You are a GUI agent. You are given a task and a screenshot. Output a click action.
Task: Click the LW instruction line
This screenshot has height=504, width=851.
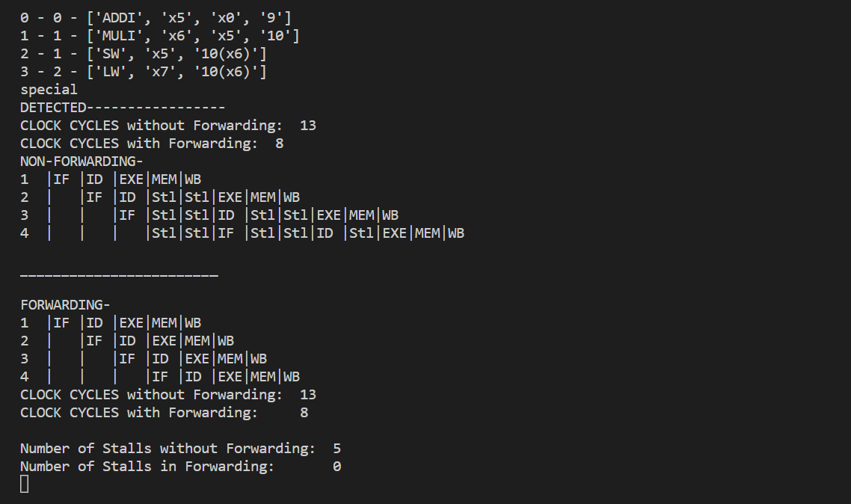[x=144, y=72]
